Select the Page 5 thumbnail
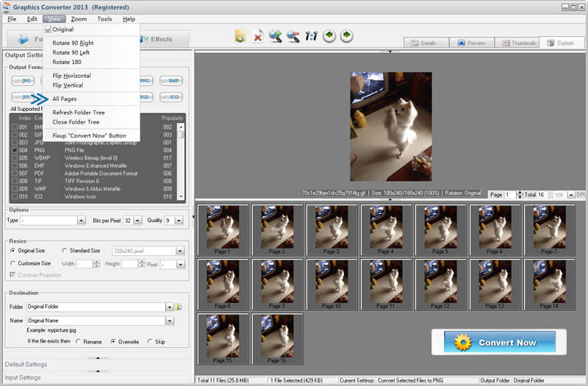The height and width of the screenshot is (386, 588). pos(440,230)
